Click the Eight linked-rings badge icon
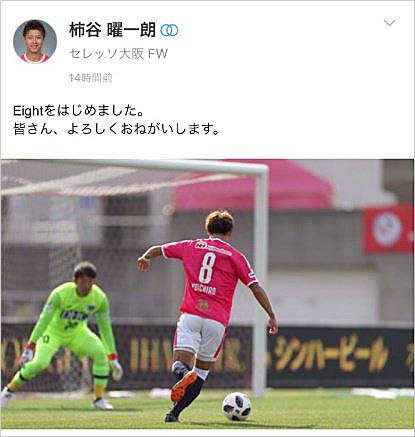Screen dimensions: 415x437 tap(169, 31)
